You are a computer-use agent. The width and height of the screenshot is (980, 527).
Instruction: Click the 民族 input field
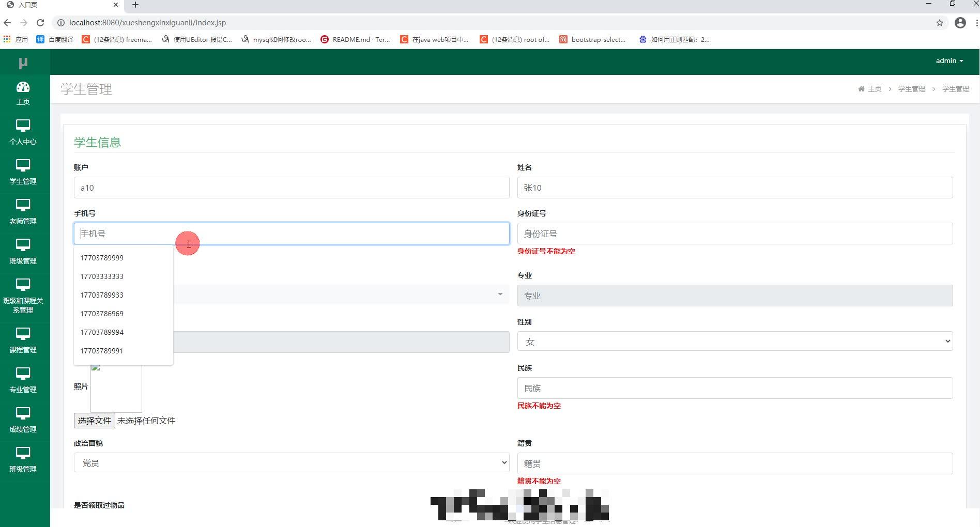click(735, 388)
